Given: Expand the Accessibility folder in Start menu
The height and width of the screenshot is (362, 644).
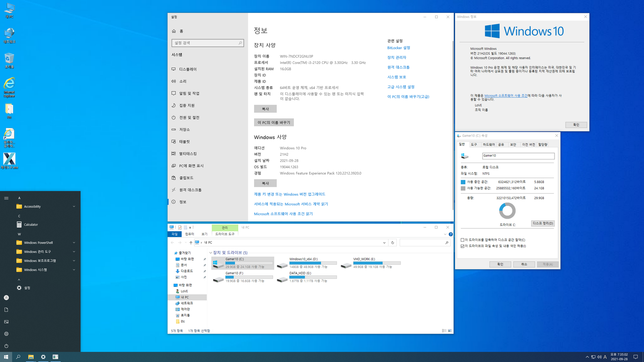Looking at the screenshot, I should [x=74, y=206].
